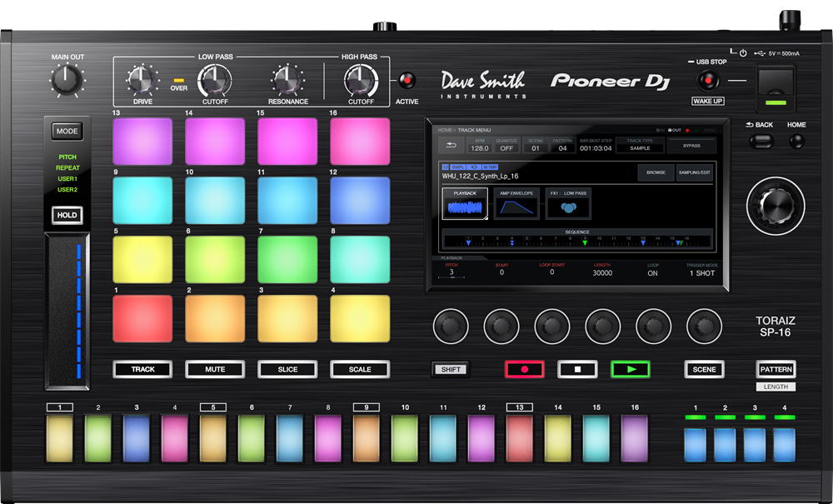Image resolution: width=833 pixels, height=504 pixels.
Task: Tap SAMPLING/EDIT on the touchscreen
Action: (695, 172)
